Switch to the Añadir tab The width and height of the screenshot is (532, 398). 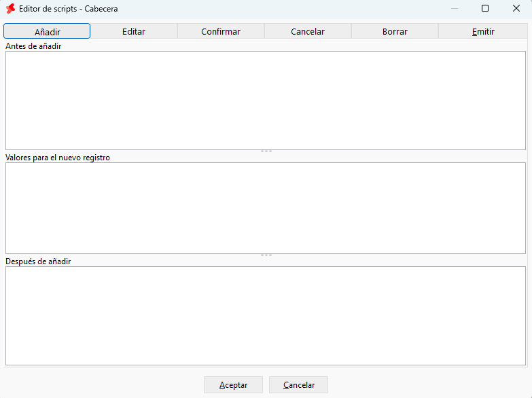(x=47, y=31)
